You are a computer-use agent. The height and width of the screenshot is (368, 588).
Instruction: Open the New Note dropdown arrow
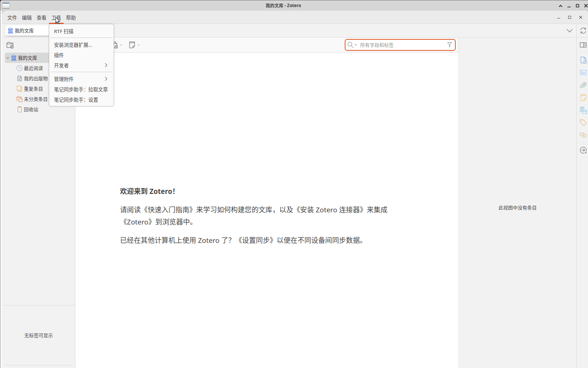(139, 45)
